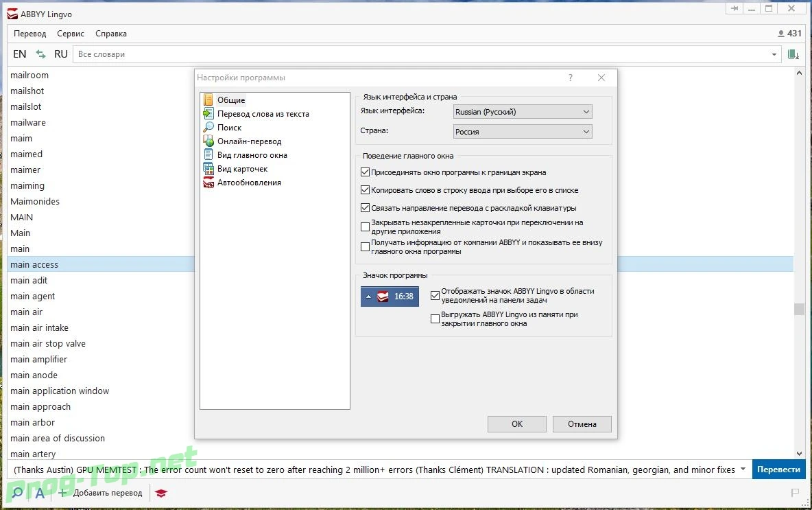Click the dictionary shelf icon at top right
Viewport: 812px width, 510px height.
(793, 54)
